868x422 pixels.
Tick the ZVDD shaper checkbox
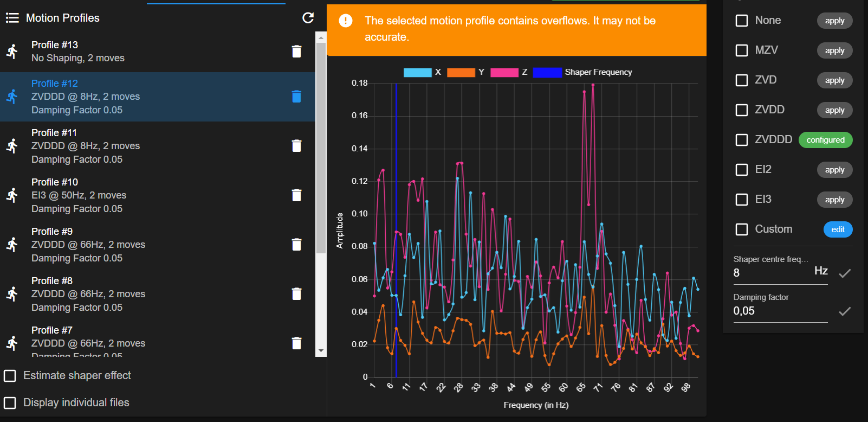[742, 110]
